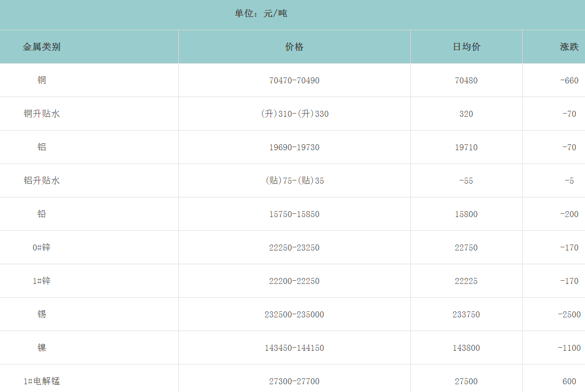The height and width of the screenshot is (392, 585).
Task: Select the 铜升贴水 row label
Action: pos(42,114)
